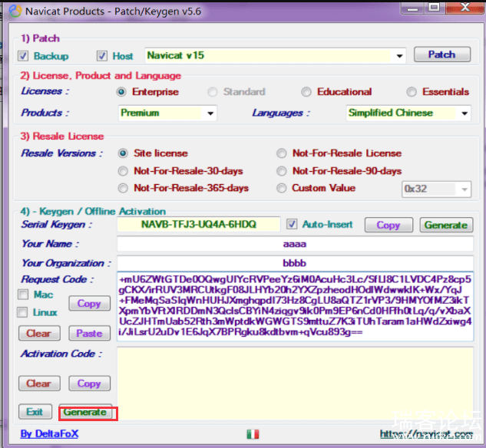Screen dimensions: 486x448
Task: Clear the Activation Code
Action: [39, 384]
